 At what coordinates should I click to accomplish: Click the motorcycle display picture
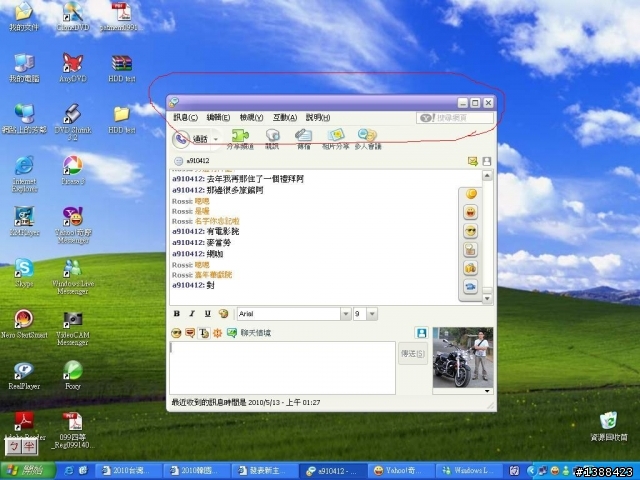(x=463, y=358)
